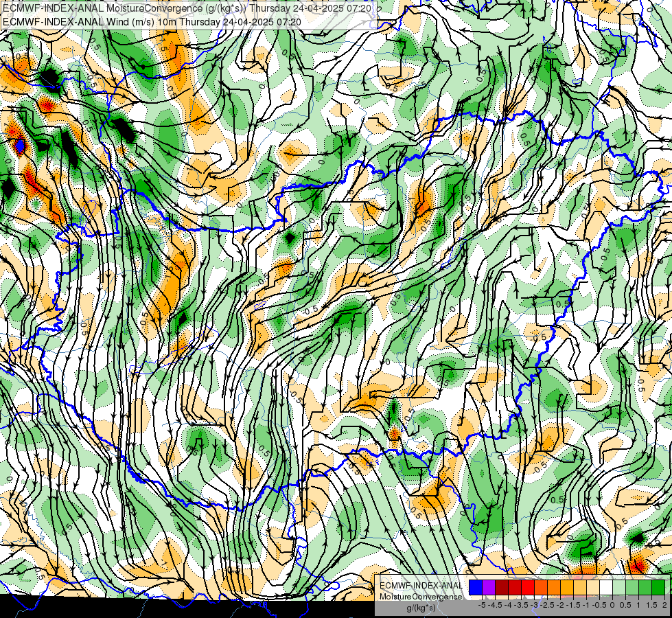Image resolution: width=672 pixels, height=618 pixels.
Task: Click the Wind (m/s) 10m title line
Action: [152, 22]
